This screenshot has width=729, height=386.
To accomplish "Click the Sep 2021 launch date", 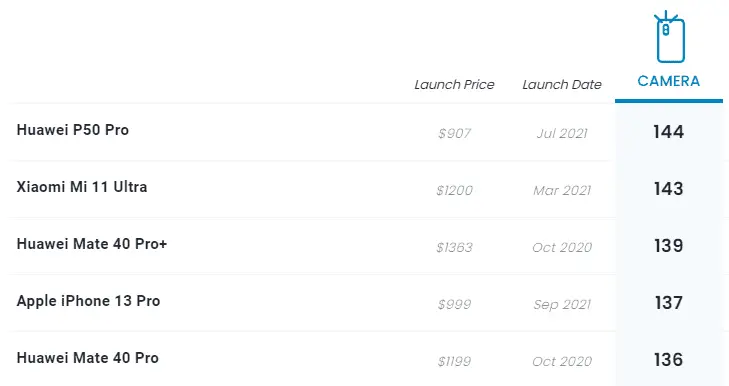I will pyautogui.click(x=562, y=305).
